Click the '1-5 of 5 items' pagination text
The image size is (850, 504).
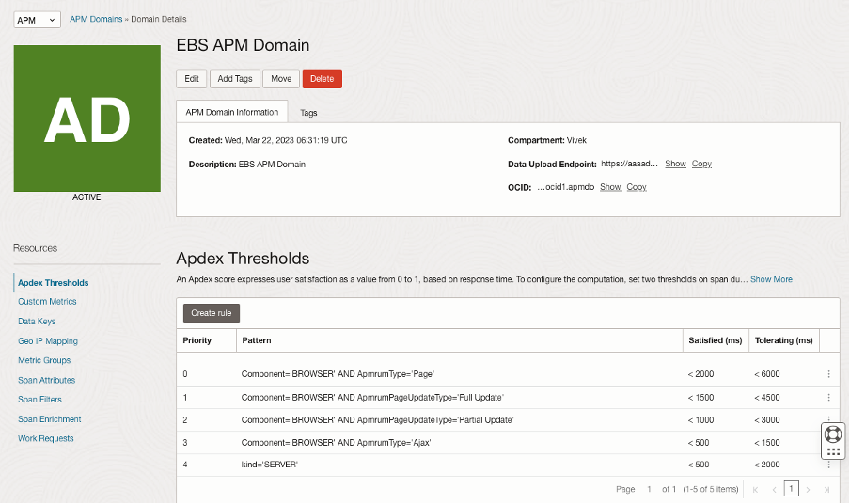point(711,489)
